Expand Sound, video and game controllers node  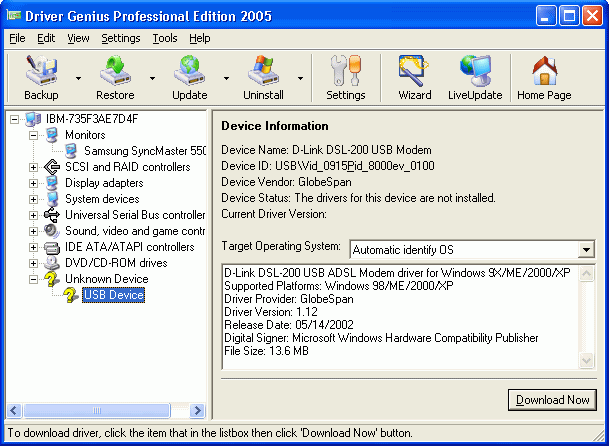(33, 231)
